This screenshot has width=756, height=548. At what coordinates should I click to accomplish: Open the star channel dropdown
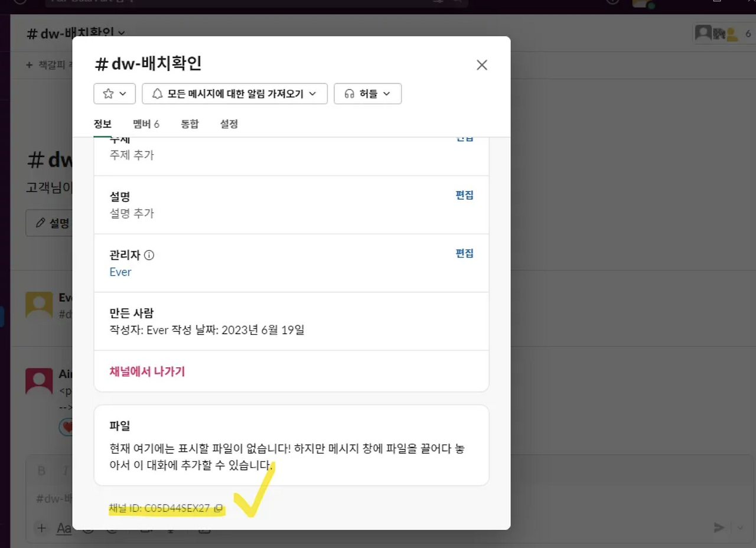coord(115,93)
